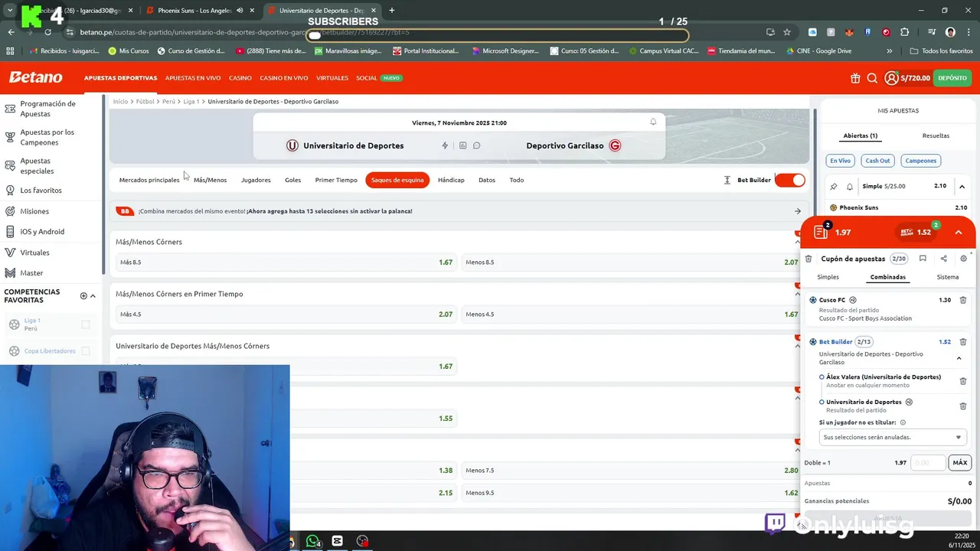Remove Universitario de Deportes Resultado del partido selection

coord(963,406)
